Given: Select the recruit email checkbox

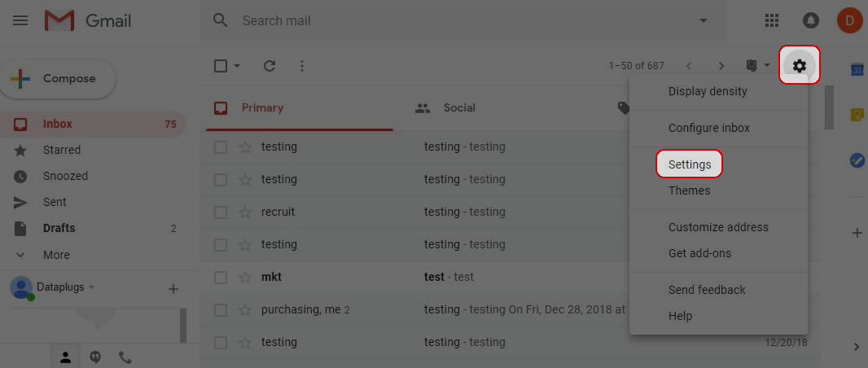Looking at the screenshot, I should click(x=221, y=212).
